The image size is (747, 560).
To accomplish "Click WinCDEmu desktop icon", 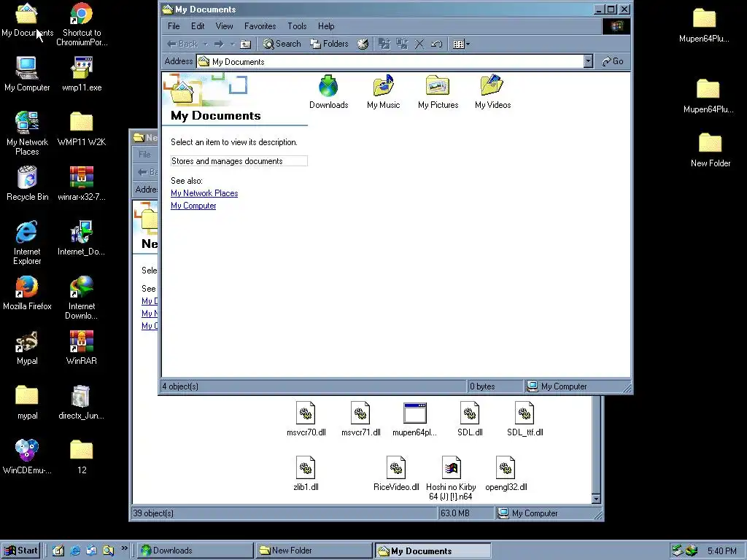I will 27,457.
